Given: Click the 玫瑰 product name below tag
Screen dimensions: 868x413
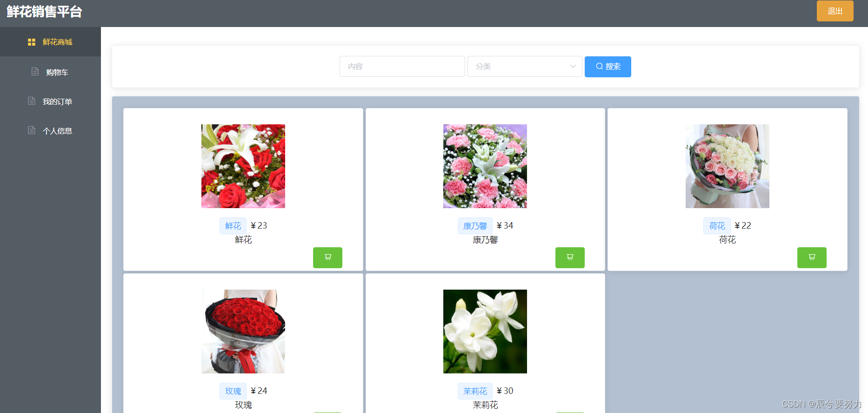Looking at the screenshot, I should point(243,405).
